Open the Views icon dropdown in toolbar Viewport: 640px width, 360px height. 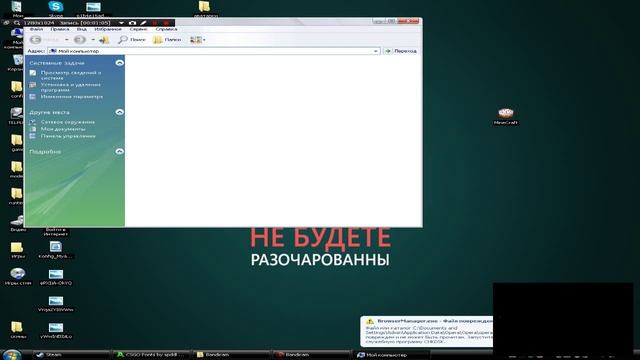198,40
